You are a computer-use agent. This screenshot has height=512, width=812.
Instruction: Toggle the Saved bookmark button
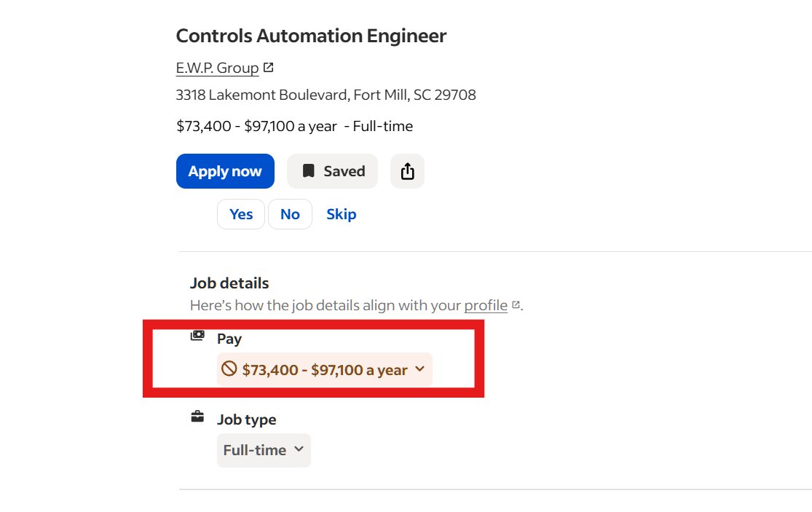click(x=333, y=171)
